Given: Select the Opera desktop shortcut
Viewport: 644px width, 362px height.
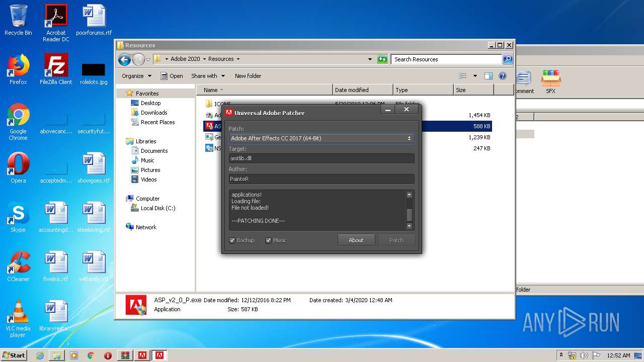Looking at the screenshot, I should [x=18, y=168].
